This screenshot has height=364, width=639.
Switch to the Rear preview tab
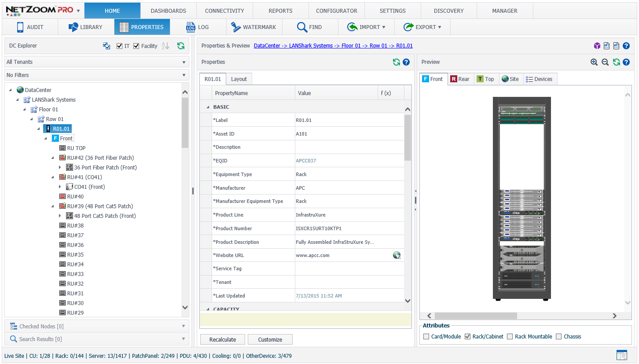[460, 79]
